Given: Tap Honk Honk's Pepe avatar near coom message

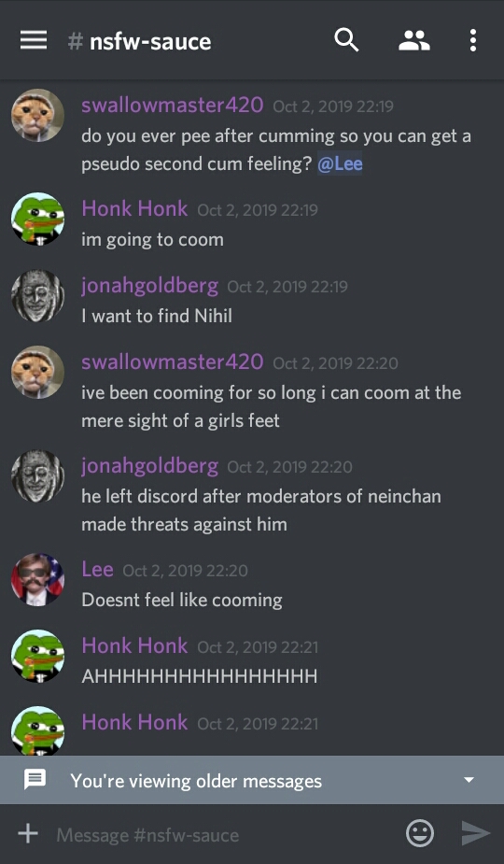Looking at the screenshot, I should click(37, 219).
